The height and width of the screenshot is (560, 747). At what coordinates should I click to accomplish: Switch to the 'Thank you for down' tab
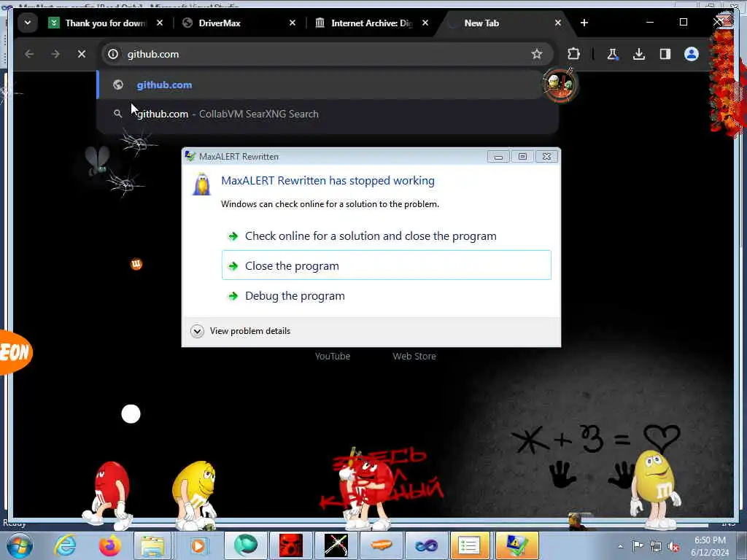(x=107, y=23)
